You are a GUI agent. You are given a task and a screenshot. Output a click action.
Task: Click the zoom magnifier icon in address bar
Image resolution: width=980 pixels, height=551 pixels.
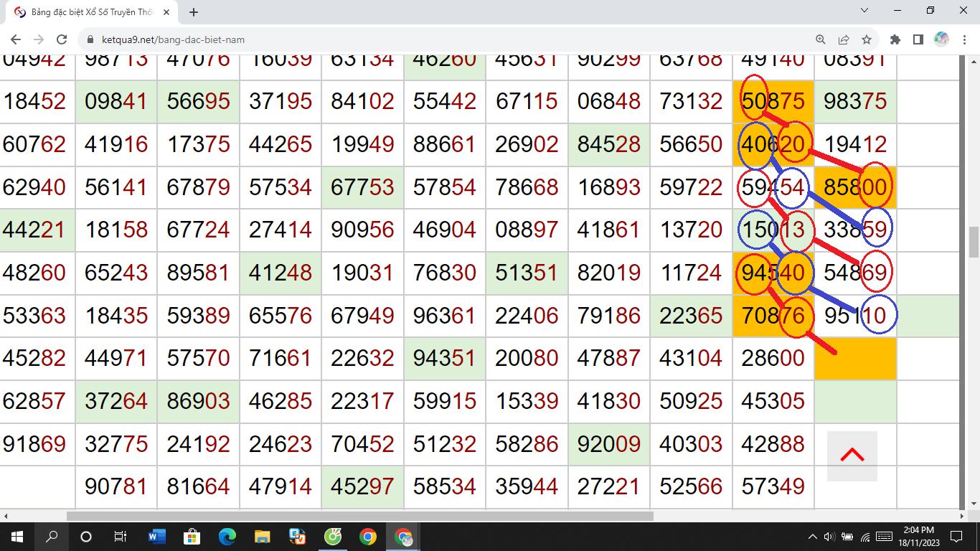[821, 39]
